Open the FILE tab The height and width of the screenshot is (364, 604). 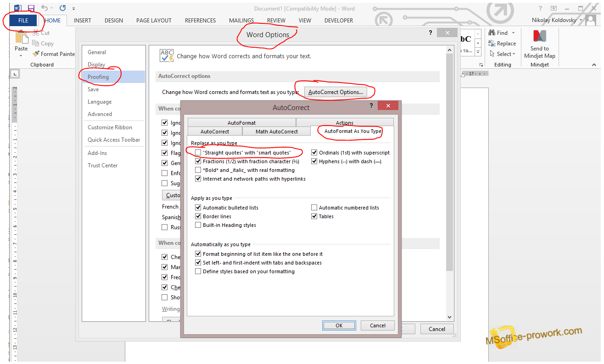click(23, 21)
